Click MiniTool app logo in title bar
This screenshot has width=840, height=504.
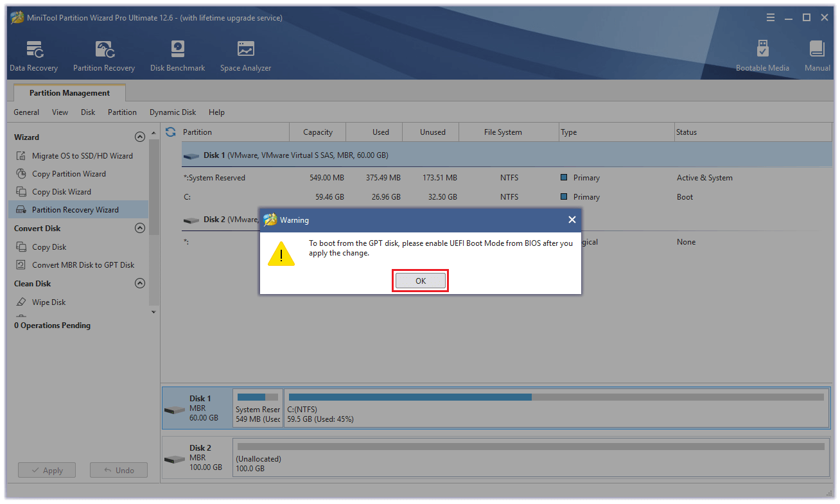coord(17,18)
